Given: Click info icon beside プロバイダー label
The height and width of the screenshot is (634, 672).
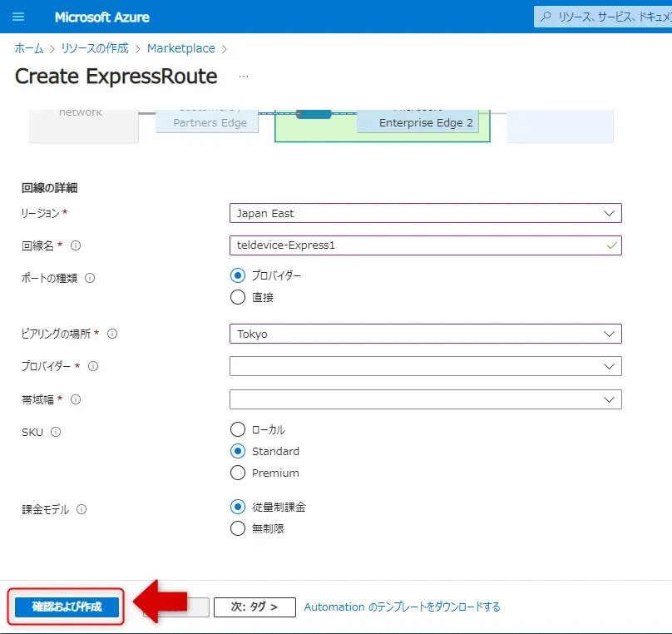Looking at the screenshot, I should (x=93, y=366).
